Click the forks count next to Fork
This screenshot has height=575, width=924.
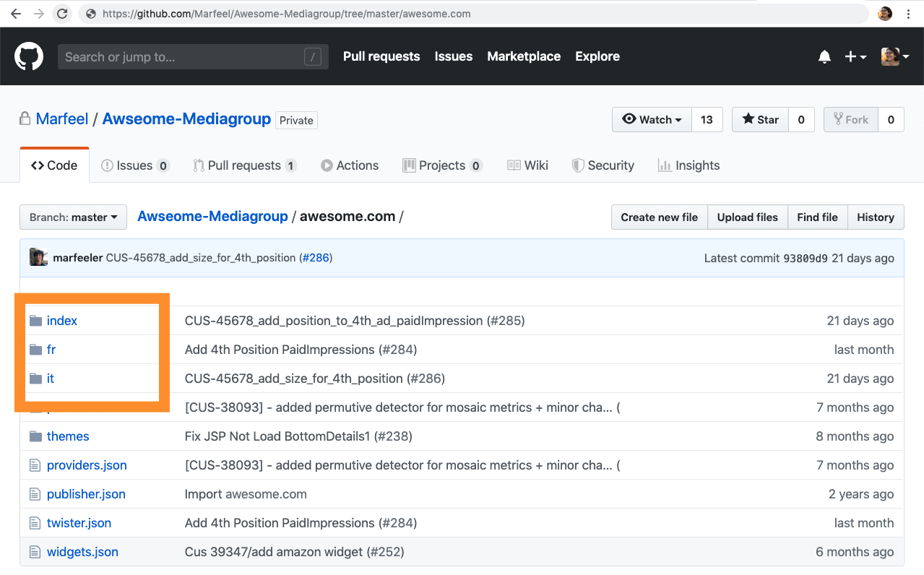click(891, 120)
